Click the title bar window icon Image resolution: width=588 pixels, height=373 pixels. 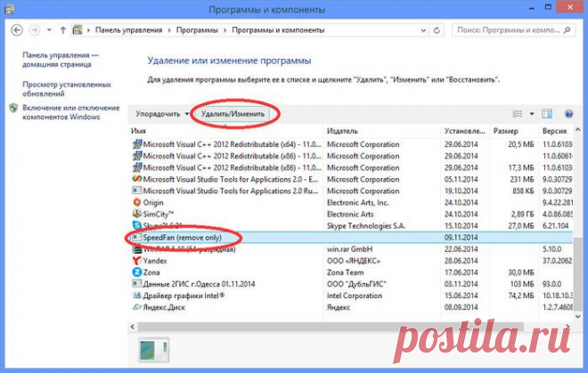tap(8, 9)
